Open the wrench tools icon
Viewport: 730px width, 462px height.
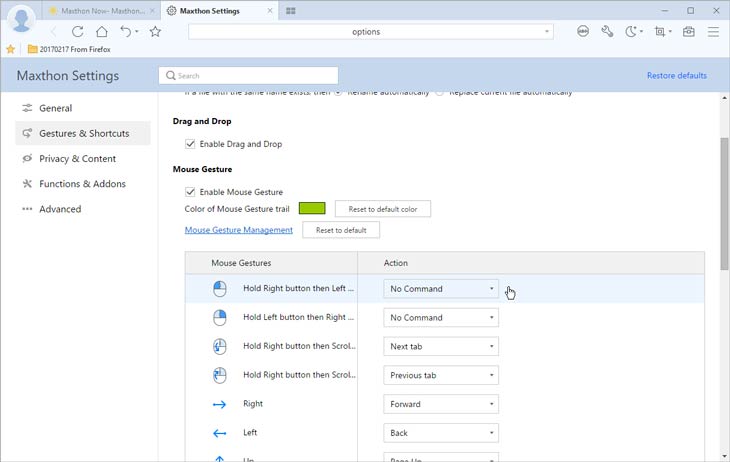pos(607,31)
